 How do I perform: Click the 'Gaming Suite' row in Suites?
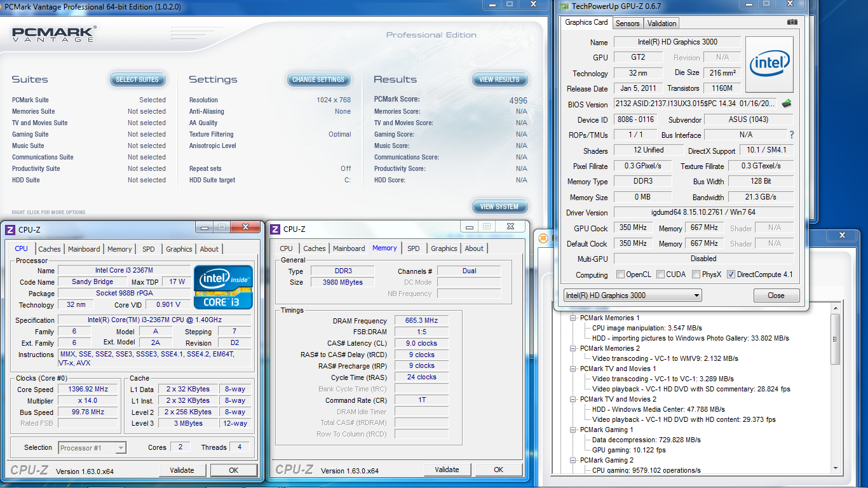89,134
